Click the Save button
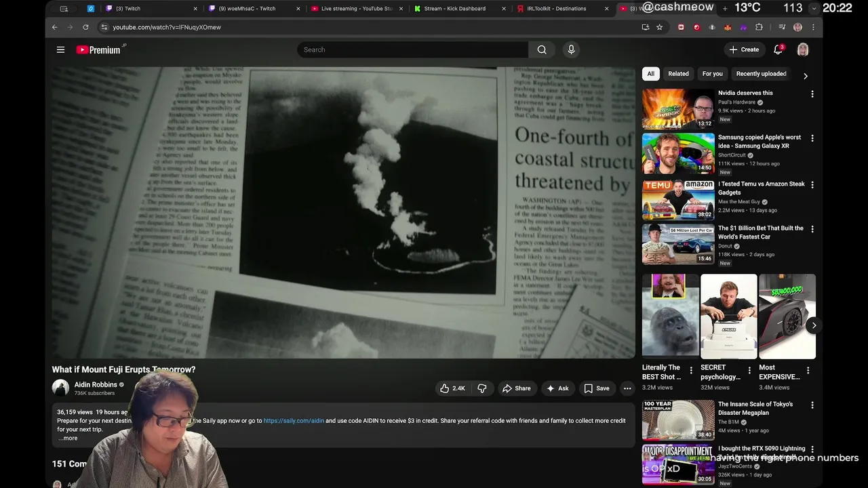 point(597,388)
